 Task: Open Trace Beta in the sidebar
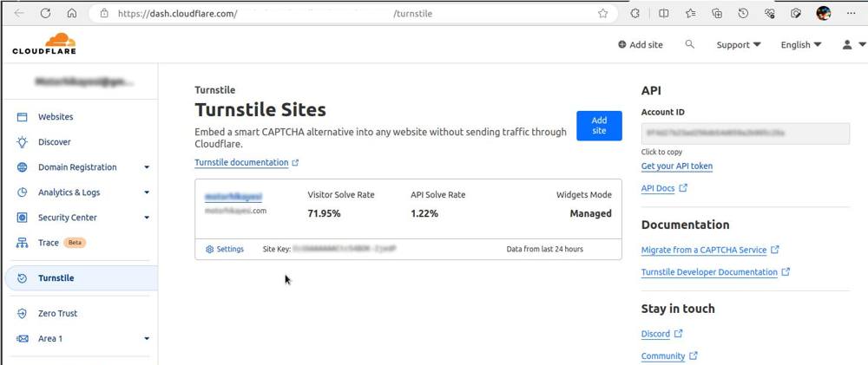(x=49, y=243)
